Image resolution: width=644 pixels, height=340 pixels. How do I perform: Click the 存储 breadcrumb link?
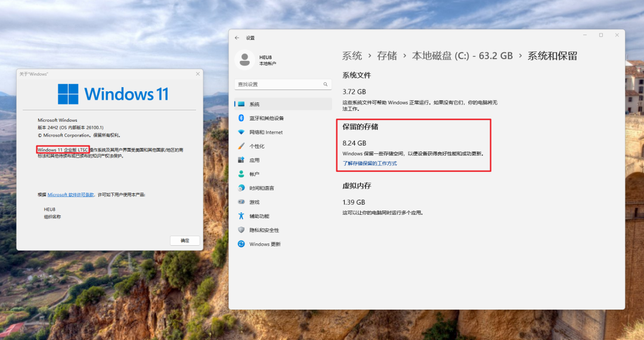coord(387,56)
